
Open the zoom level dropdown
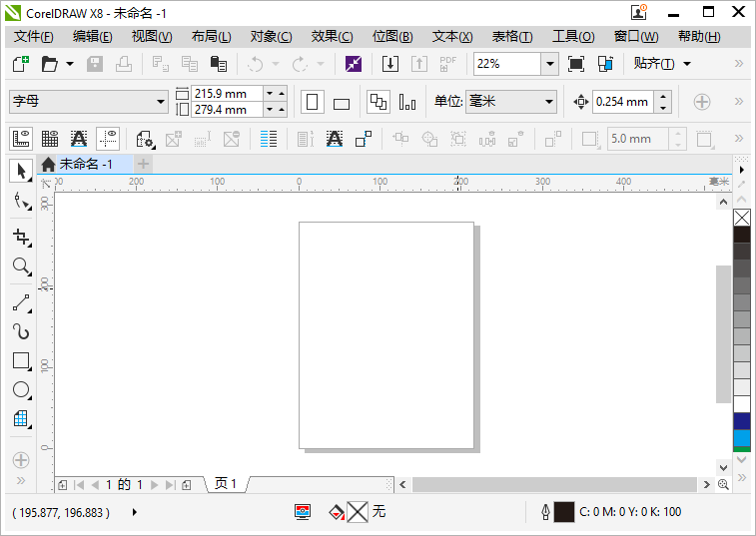coord(549,64)
